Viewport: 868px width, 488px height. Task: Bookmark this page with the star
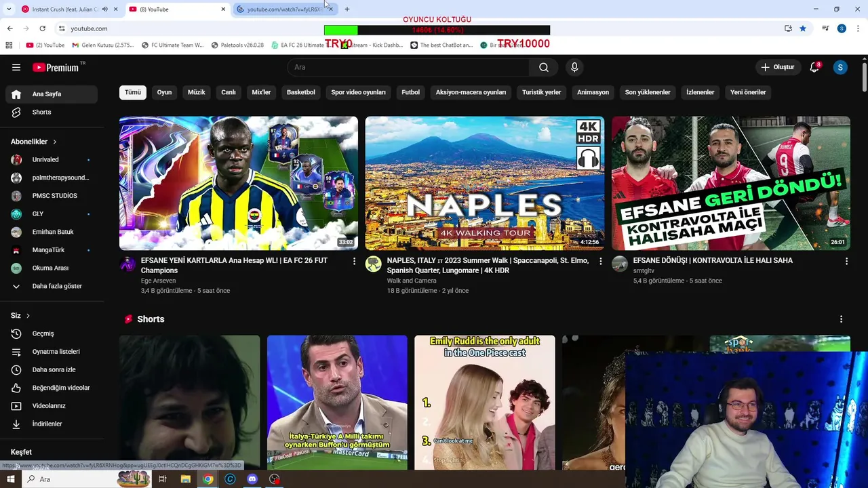click(x=803, y=28)
